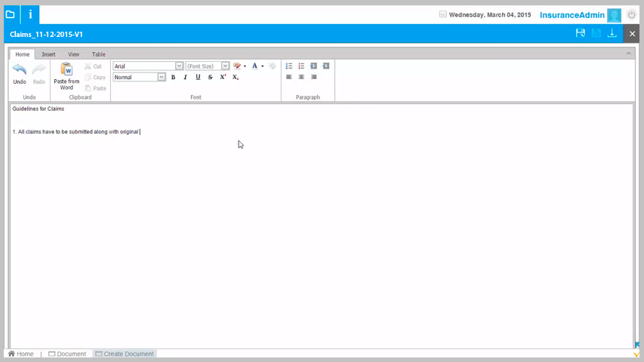Toggle superscript formatting
The width and height of the screenshot is (644, 362).
point(223,77)
